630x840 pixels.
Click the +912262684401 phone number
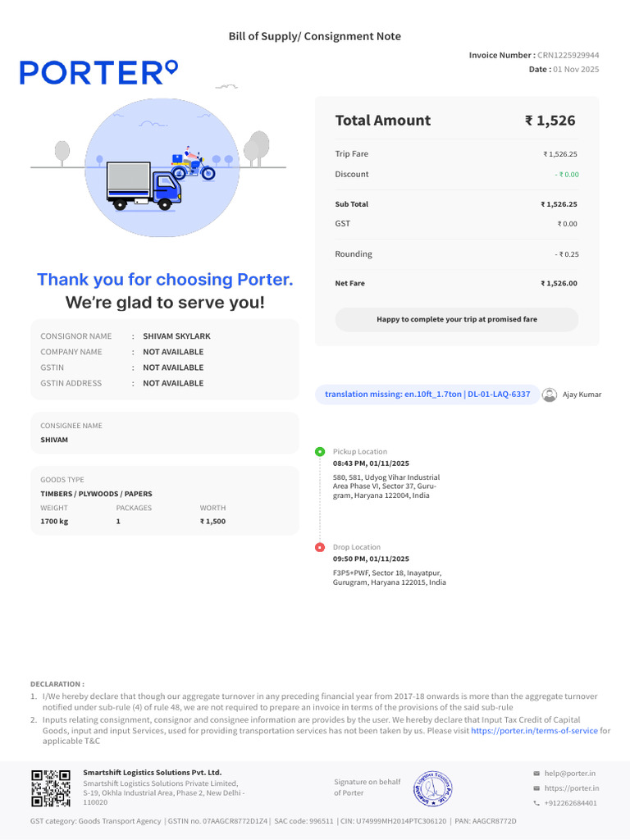tap(571, 803)
